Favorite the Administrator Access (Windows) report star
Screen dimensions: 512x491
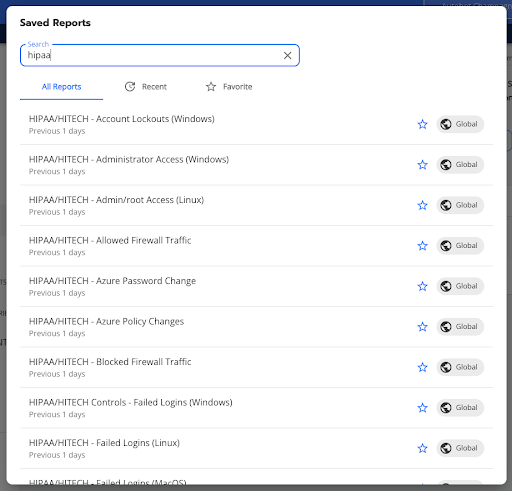(422, 165)
